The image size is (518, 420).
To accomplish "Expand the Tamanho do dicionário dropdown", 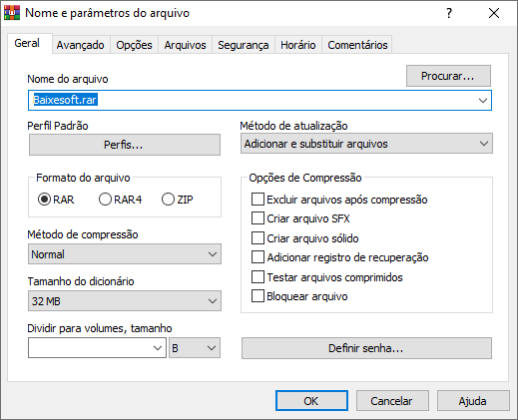I will tap(125, 301).
